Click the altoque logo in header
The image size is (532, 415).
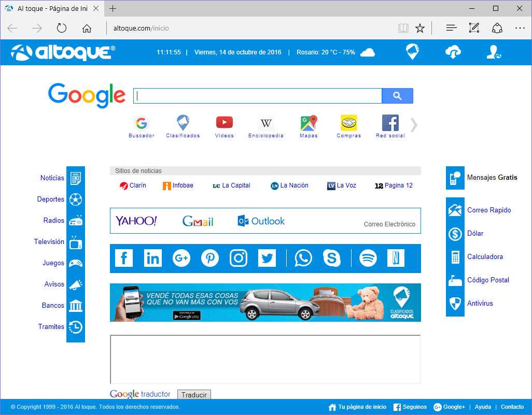[x=63, y=52]
